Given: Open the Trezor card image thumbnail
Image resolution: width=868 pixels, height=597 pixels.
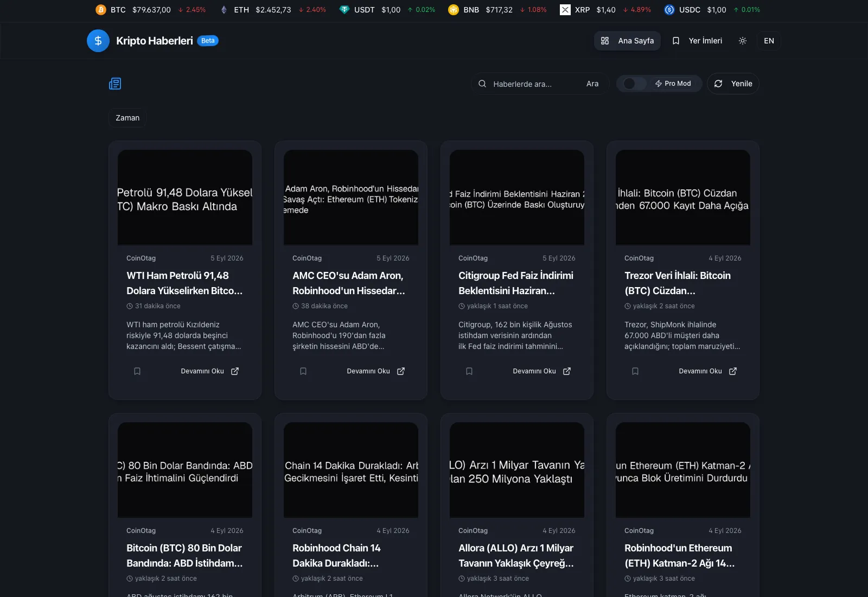Looking at the screenshot, I should (683, 198).
